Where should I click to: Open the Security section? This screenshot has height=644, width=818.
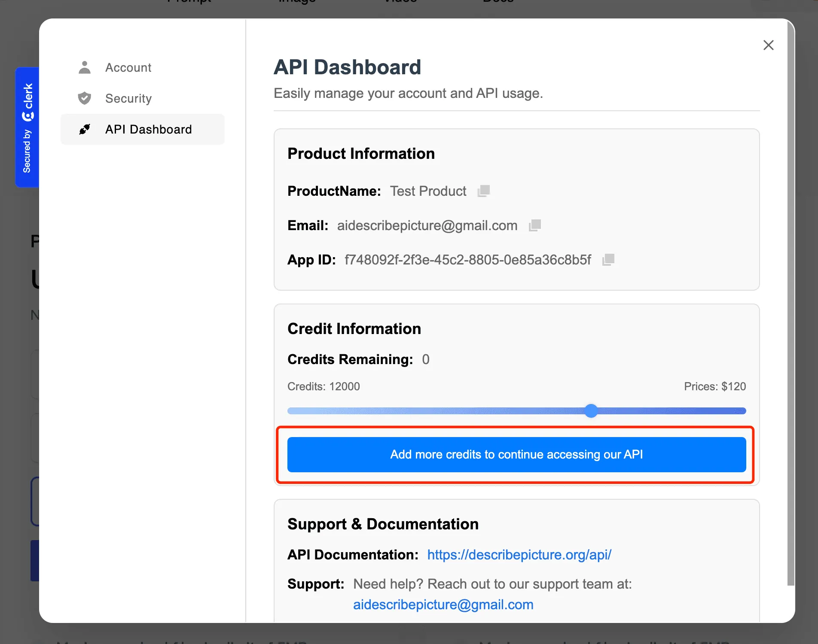pos(128,98)
